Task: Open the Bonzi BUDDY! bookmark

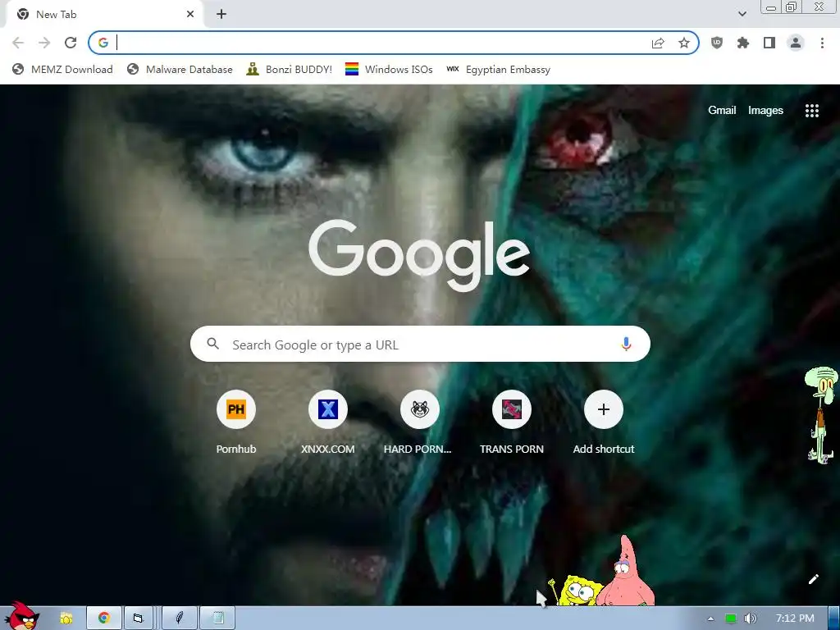Action: click(x=290, y=69)
